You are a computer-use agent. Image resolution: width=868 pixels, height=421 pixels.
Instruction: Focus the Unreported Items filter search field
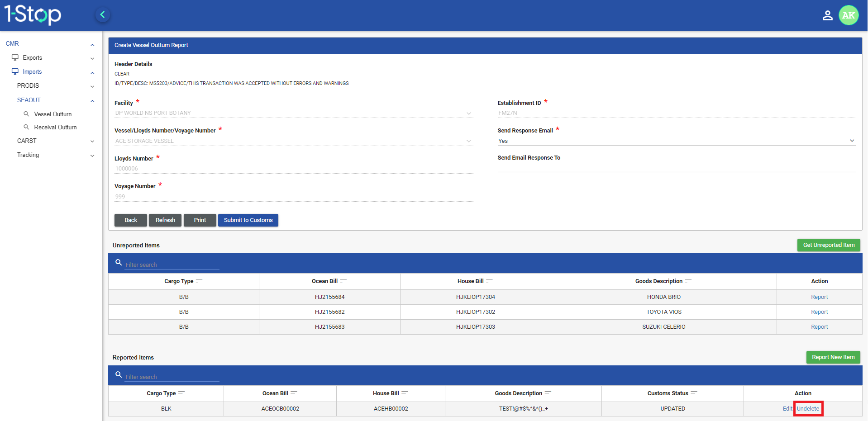point(172,265)
